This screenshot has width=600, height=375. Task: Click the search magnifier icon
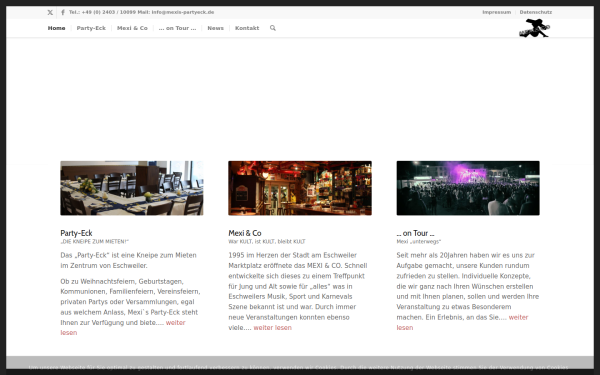pyautogui.click(x=272, y=28)
